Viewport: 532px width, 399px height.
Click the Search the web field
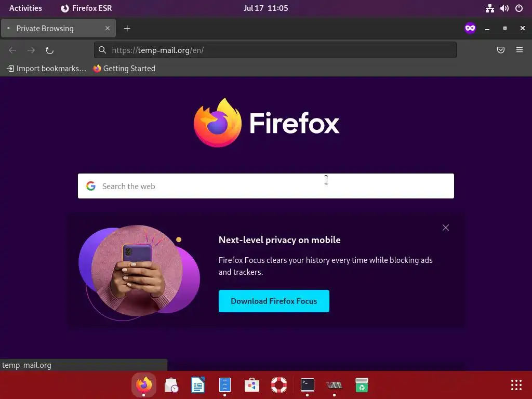(265, 186)
